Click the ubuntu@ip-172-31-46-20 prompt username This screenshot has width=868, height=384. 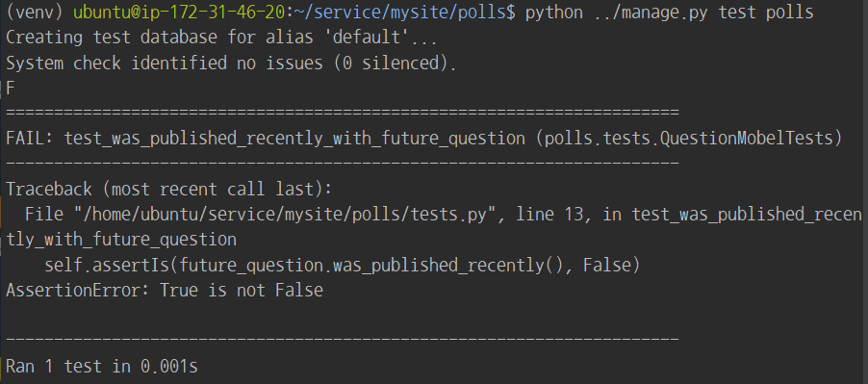pyautogui.click(x=180, y=13)
